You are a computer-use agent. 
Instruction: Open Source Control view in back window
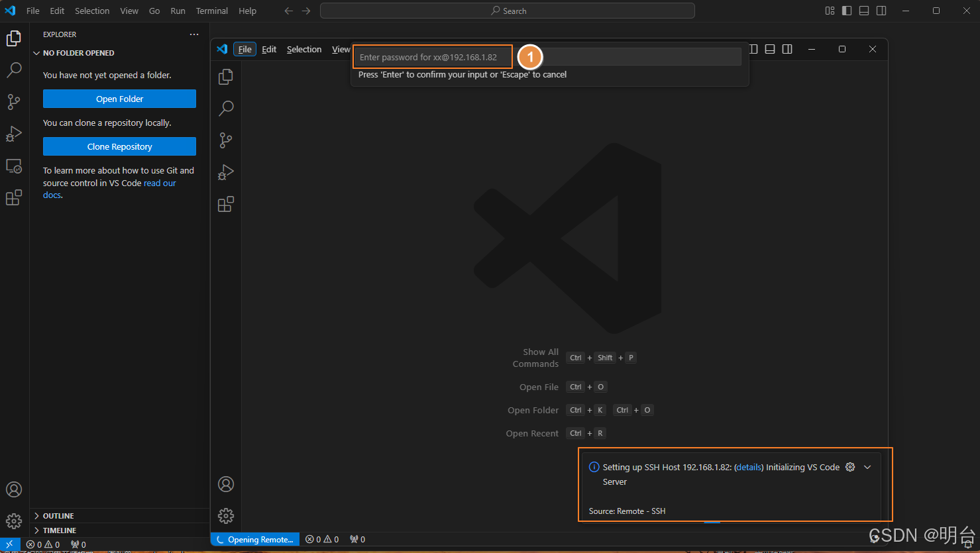13,101
